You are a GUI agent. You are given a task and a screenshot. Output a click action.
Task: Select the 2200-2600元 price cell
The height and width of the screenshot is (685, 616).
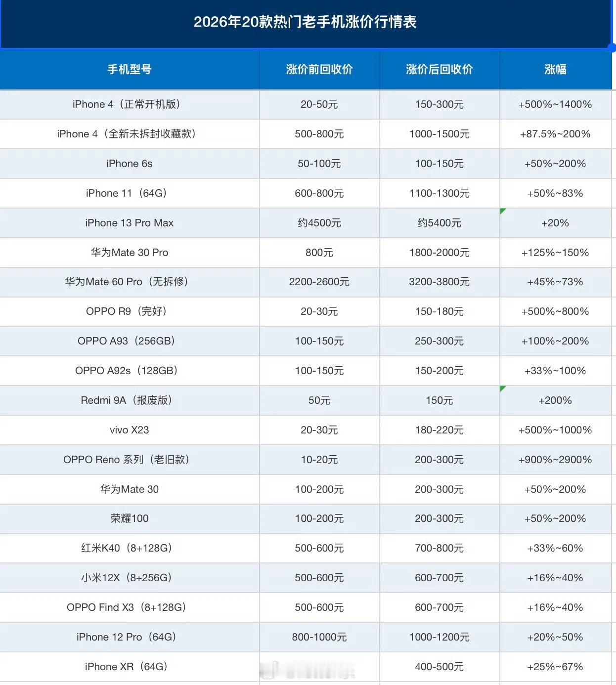click(319, 282)
